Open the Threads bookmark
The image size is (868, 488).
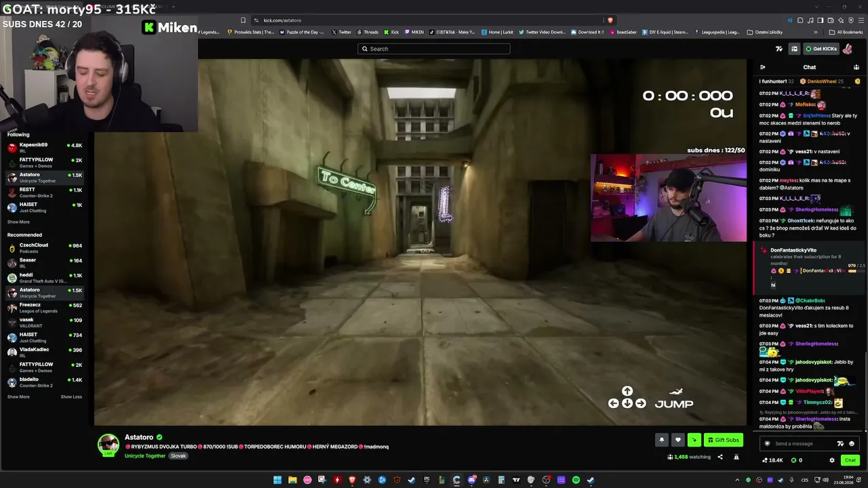[368, 32]
